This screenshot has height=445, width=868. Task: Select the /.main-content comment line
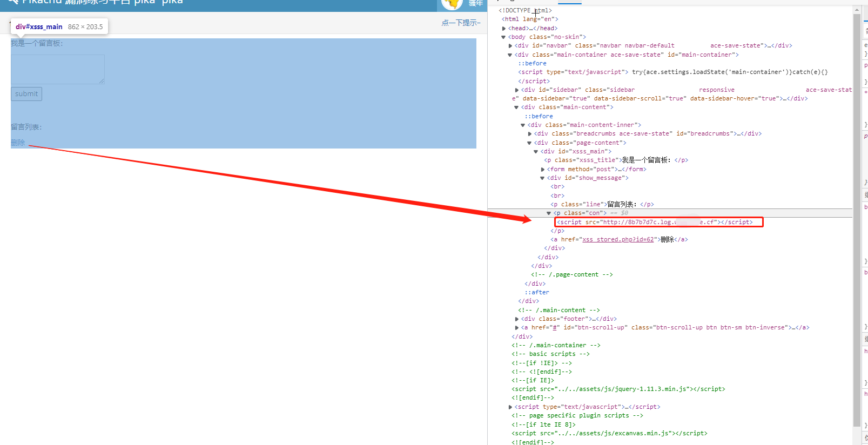559,310
